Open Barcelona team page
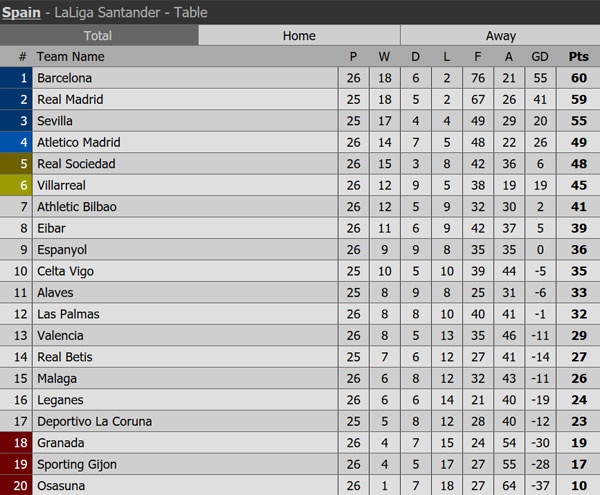The height and width of the screenshot is (495, 600). (x=64, y=78)
